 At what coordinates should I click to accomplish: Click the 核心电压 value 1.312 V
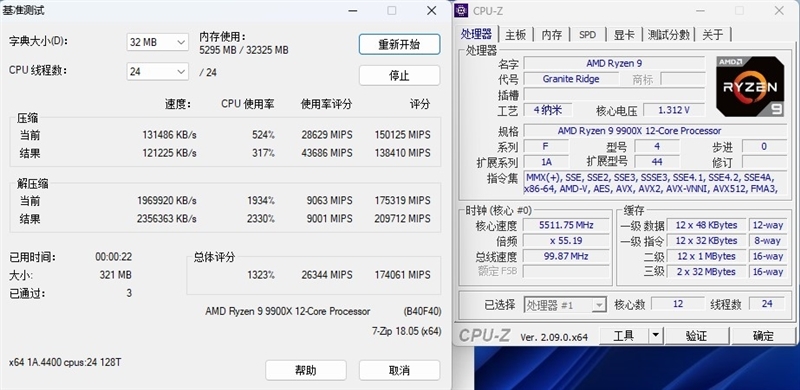pyautogui.click(x=674, y=110)
